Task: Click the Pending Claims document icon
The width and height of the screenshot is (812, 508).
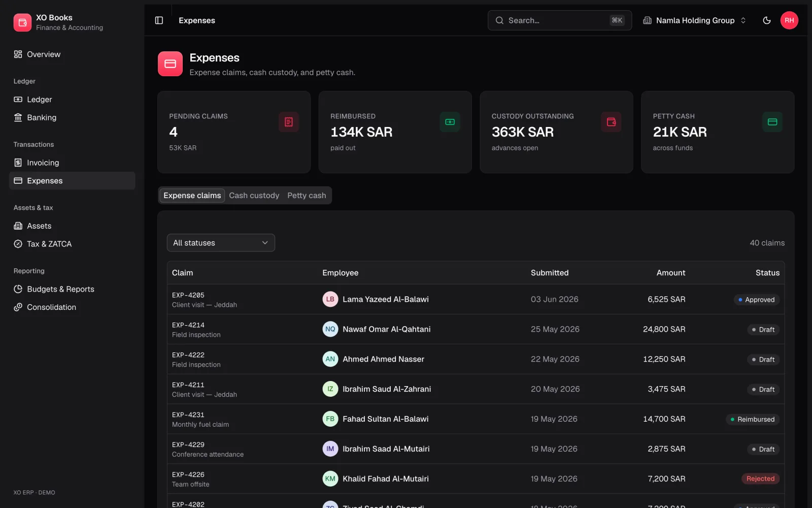Action: pyautogui.click(x=289, y=122)
